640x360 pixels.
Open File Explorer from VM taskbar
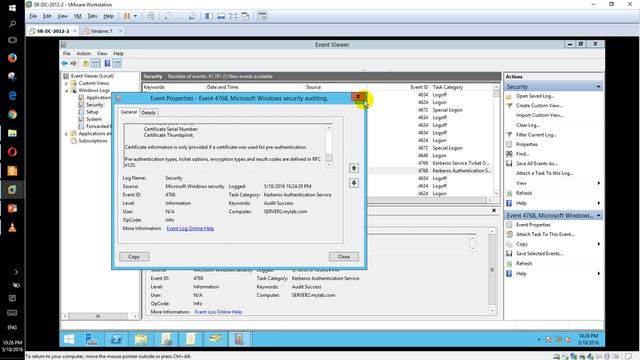pyautogui.click(x=141, y=339)
